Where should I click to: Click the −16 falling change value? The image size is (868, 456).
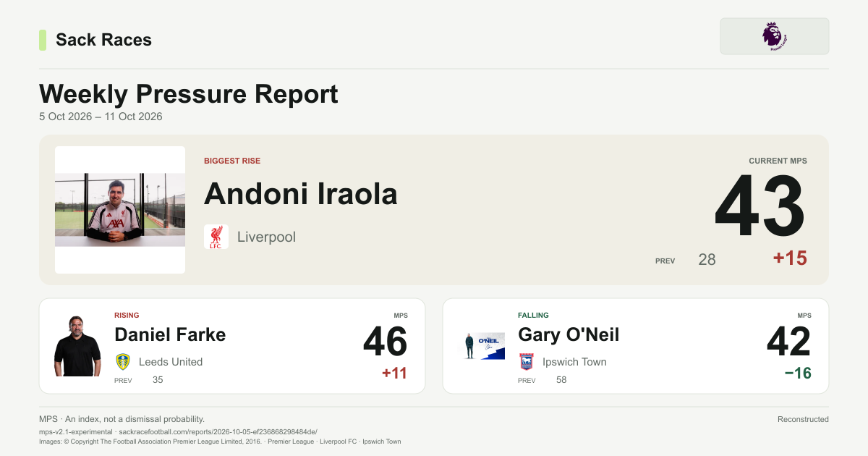(x=798, y=373)
